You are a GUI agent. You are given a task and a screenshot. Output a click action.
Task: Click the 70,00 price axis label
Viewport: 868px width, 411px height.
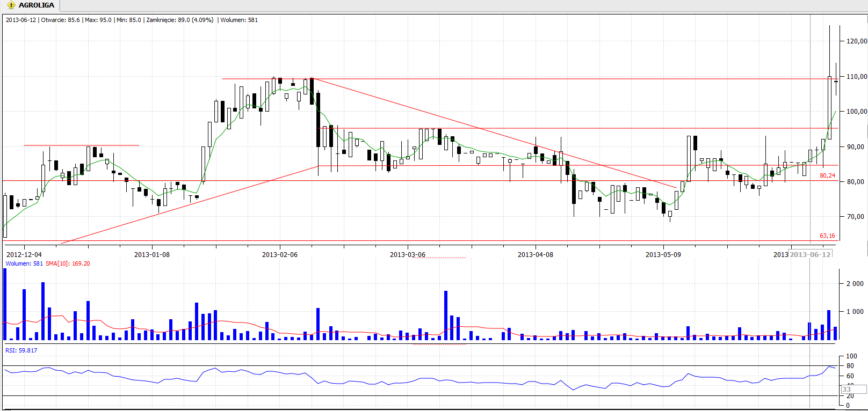[855, 217]
